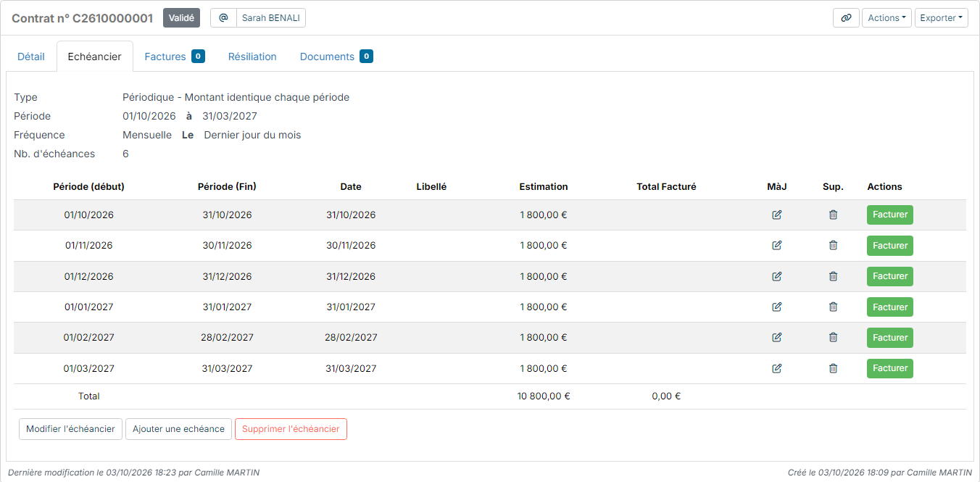The height and width of the screenshot is (482, 980).
Task: Delete the 01/01/2027 installment via trash icon
Action: [x=833, y=307]
